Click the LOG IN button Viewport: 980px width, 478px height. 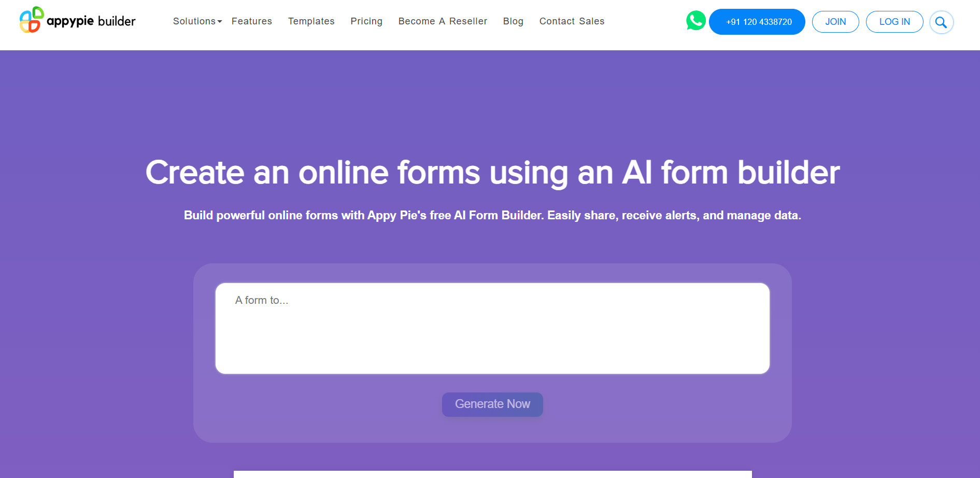894,22
